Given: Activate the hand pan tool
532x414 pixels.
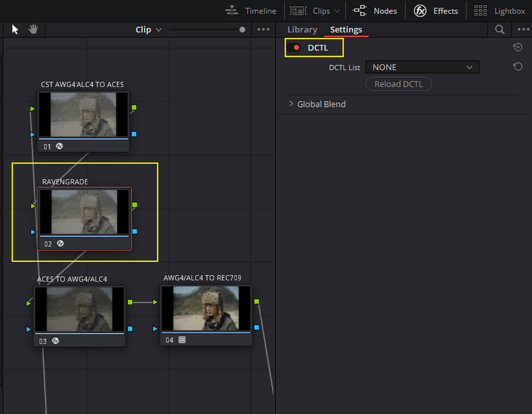Looking at the screenshot, I should [x=33, y=29].
